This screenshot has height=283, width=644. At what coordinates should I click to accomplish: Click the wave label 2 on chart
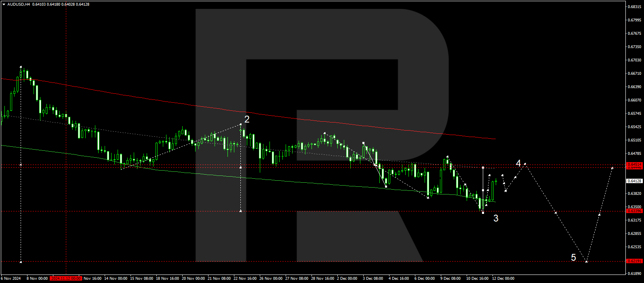(247, 119)
